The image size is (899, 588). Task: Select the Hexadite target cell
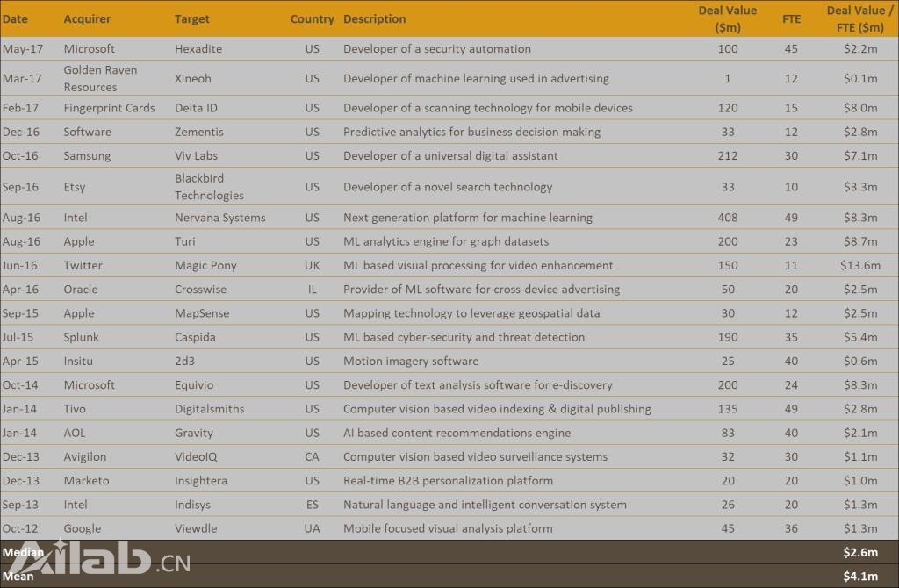click(198, 49)
